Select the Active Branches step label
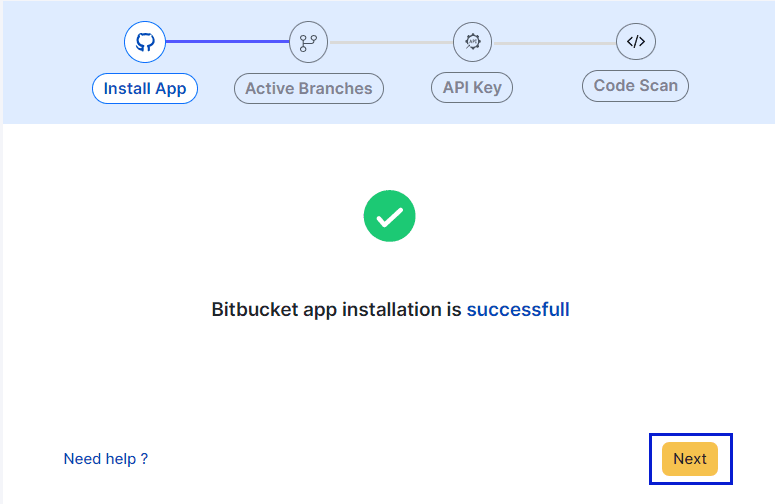The width and height of the screenshot is (775, 504). click(x=309, y=88)
